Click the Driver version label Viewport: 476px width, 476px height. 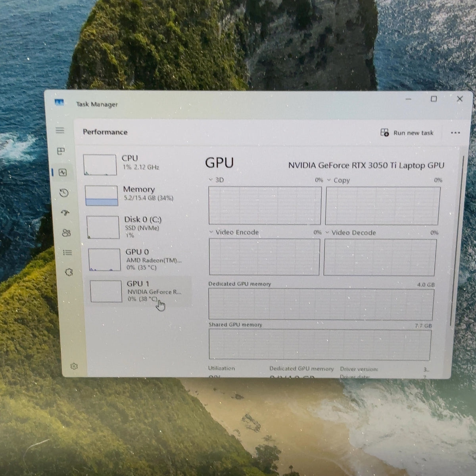(359, 369)
